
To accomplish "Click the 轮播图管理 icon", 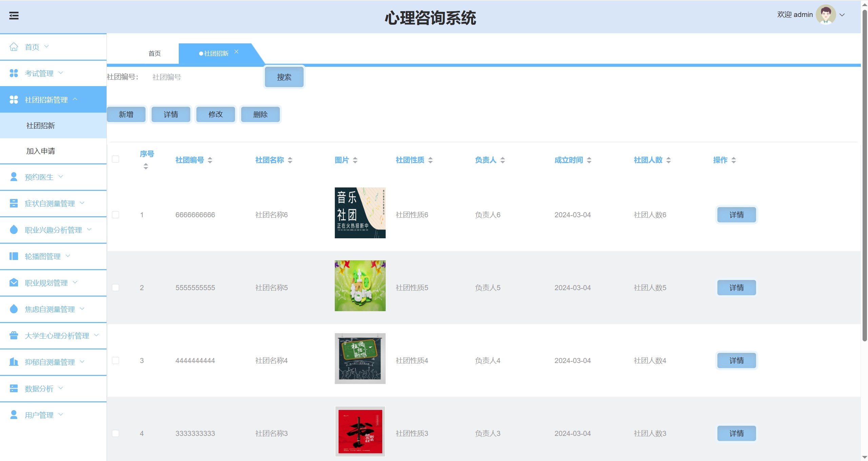I will click(14, 256).
